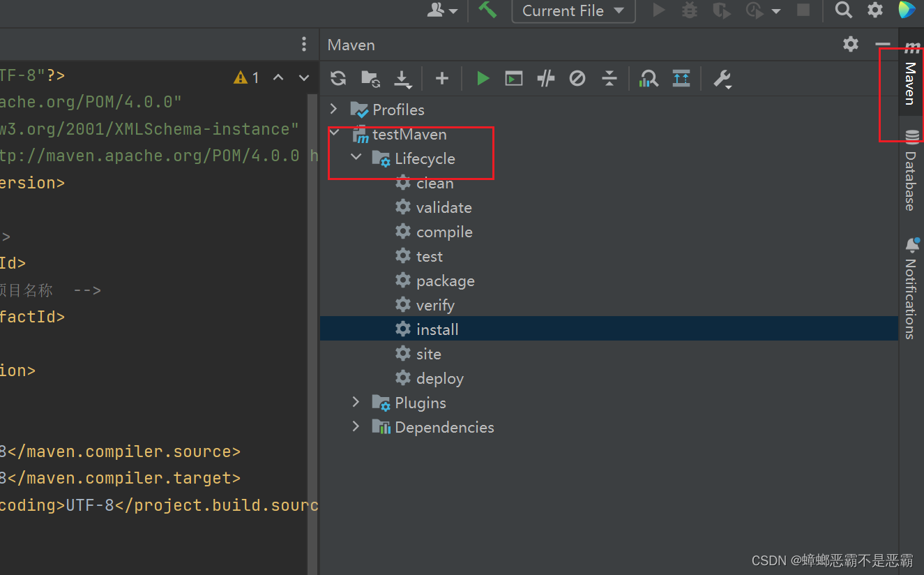Click the Add Maven Projects plus icon

coord(441,78)
